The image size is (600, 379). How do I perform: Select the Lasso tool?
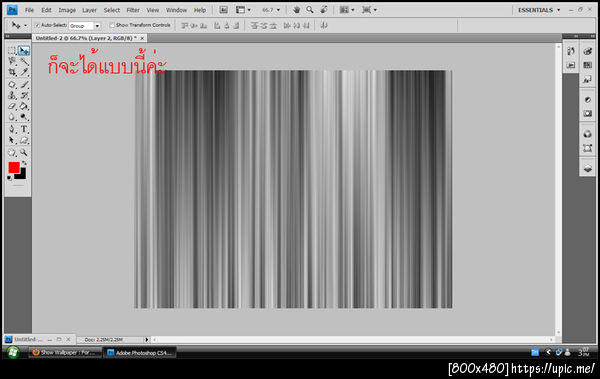coord(12,61)
